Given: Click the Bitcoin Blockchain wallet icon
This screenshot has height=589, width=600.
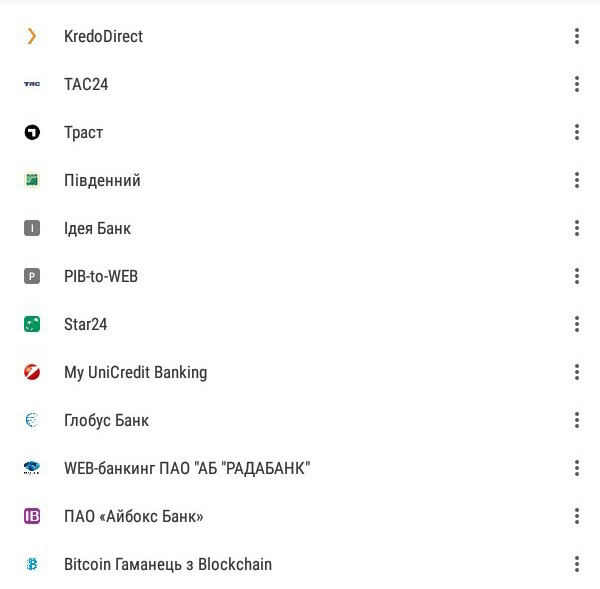Looking at the screenshot, I should [32, 564].
